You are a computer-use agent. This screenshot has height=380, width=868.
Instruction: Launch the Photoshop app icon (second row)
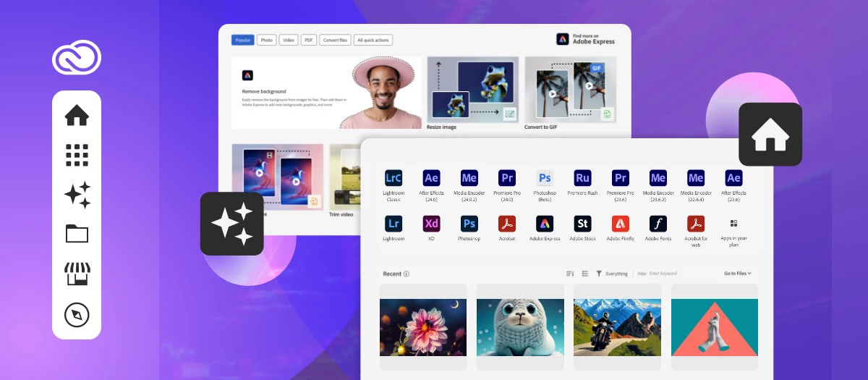[469, 224]
